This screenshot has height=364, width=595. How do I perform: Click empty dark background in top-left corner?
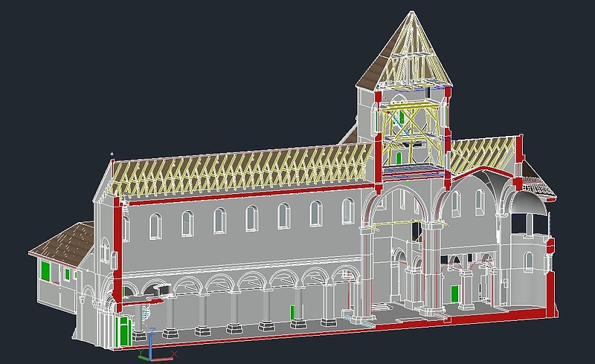click(30, 30)
